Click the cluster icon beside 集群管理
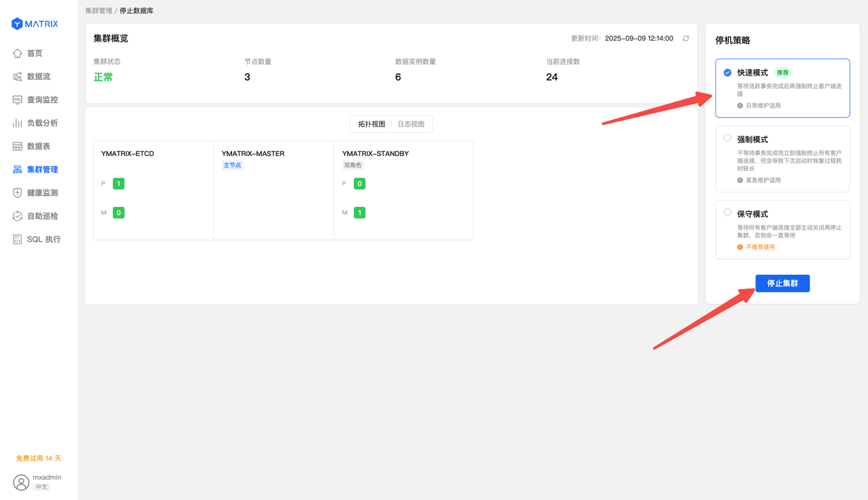 click(x=18, y=170)
